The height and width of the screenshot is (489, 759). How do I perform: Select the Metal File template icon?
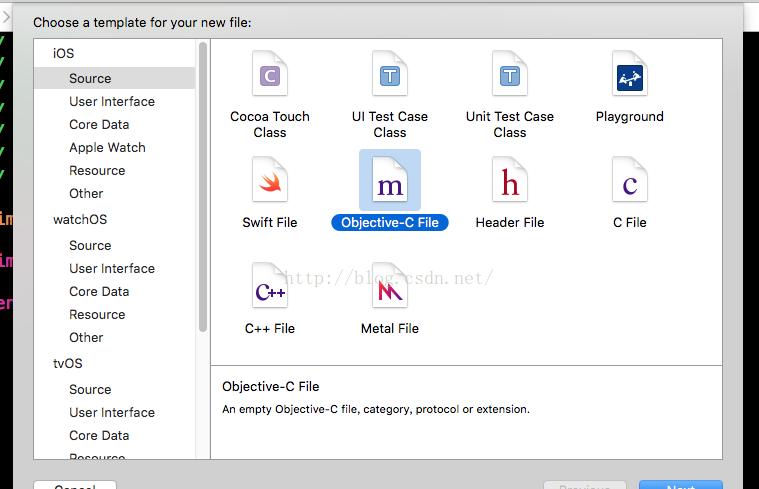point(390,286)
